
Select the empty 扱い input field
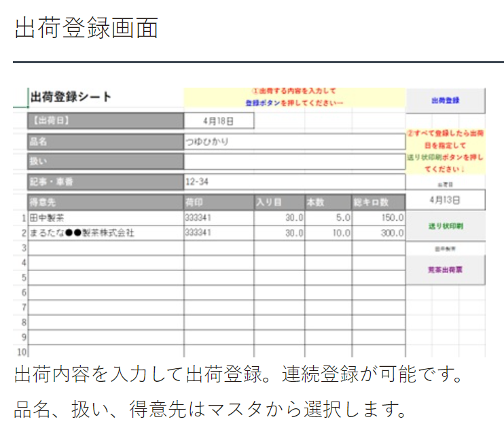click(294, 162)
